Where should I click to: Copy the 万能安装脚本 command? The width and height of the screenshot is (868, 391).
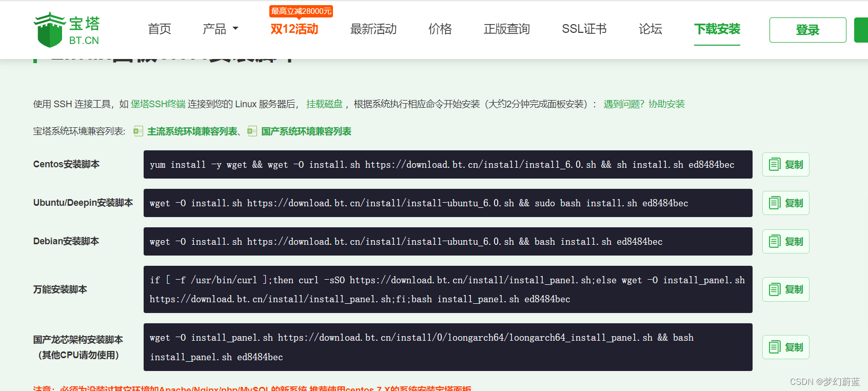click(x=786, y=289)
